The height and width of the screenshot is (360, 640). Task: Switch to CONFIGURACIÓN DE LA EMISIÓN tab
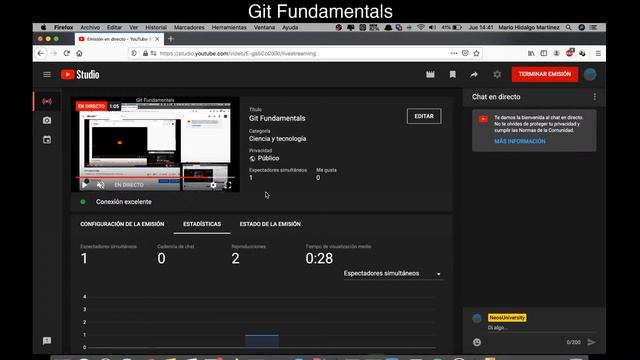pos(122,224)
